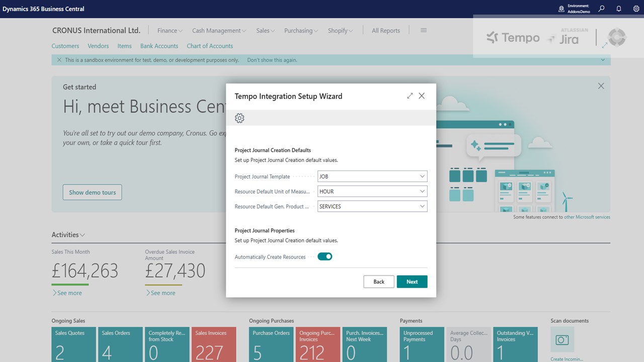Image resolution: width=644 pixels, height=362 pixels.
Task: Expand the Cash Management menu
Action: click(x=219, y=31)
